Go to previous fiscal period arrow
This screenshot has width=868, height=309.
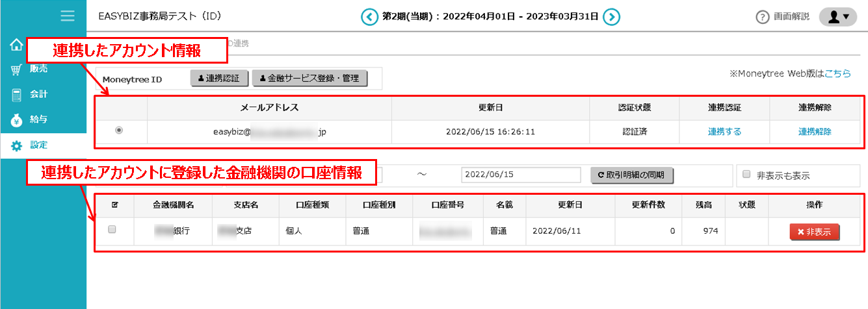(370, 17)
